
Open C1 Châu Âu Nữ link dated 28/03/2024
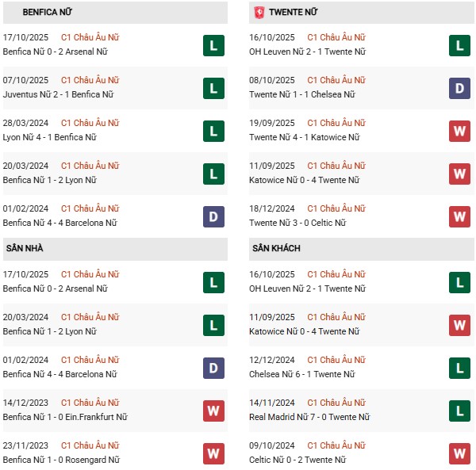tap(90, 123)
